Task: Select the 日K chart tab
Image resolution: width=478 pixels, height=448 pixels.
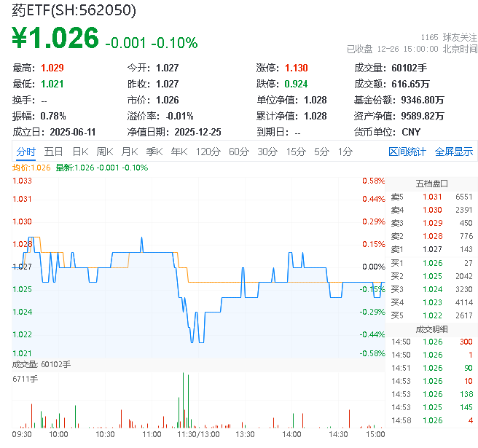Action: click(80, 152)
